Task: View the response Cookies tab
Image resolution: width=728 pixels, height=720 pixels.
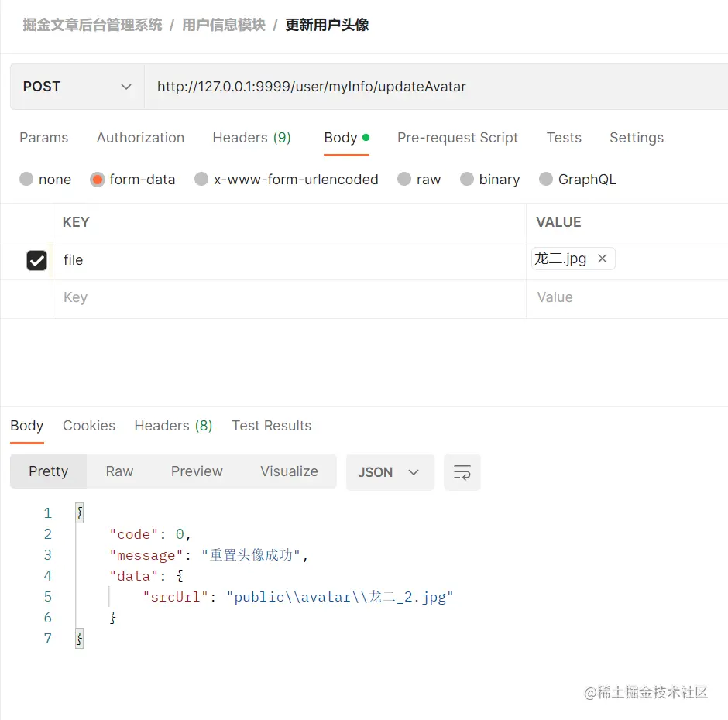Action: click(89, 426)
